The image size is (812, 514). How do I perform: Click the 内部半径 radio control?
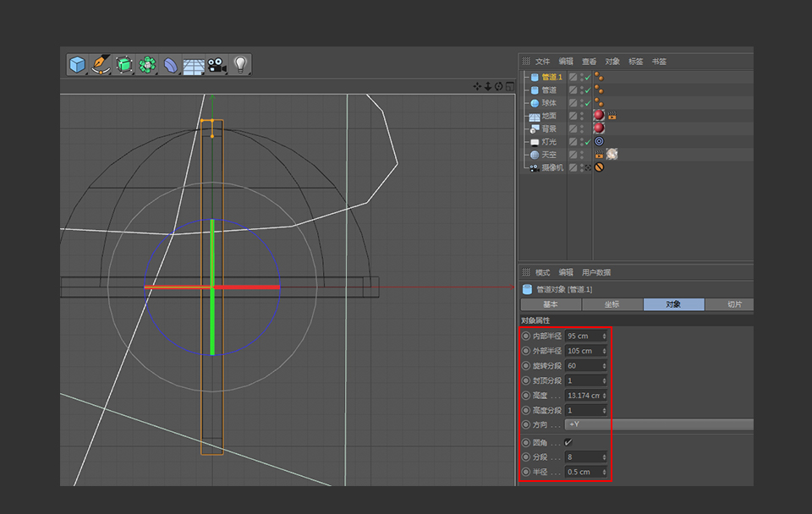(x=527, y=336)
